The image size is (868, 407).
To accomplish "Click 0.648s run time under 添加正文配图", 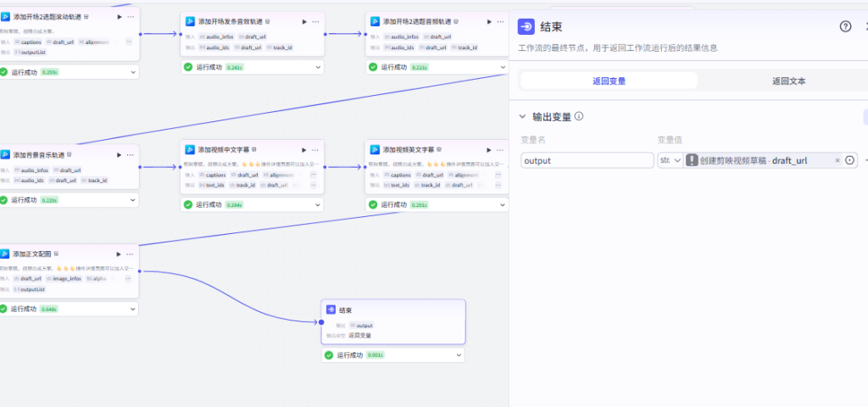I will [48, 309].
